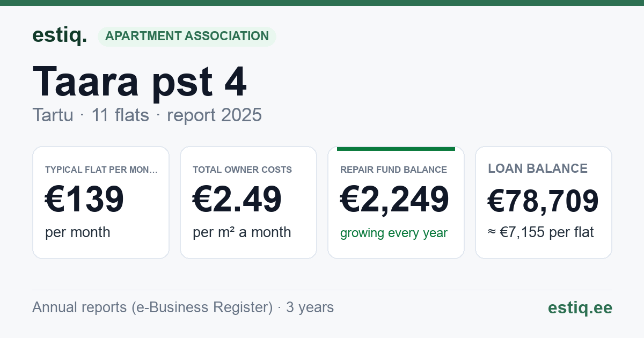Screen dimensions: 644x338
Task: Click the €2,249 value
Action: 394,199
